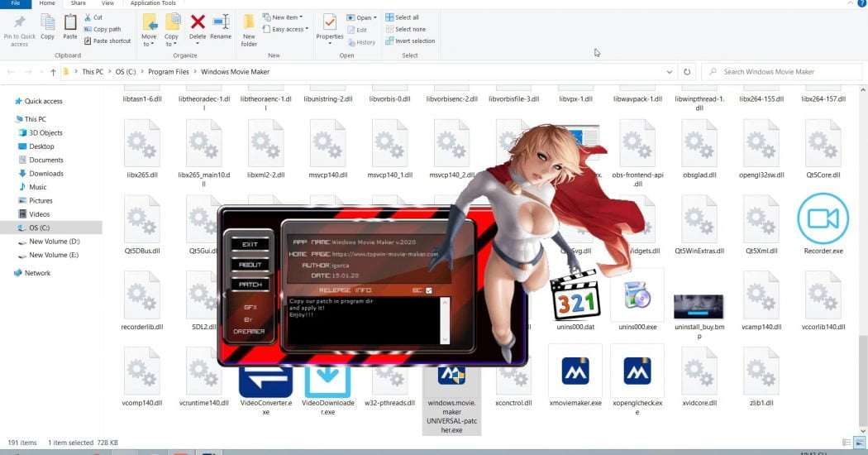868x455 pixels.
Task: Click the Refresh button
Action: (x=687, y=72)
